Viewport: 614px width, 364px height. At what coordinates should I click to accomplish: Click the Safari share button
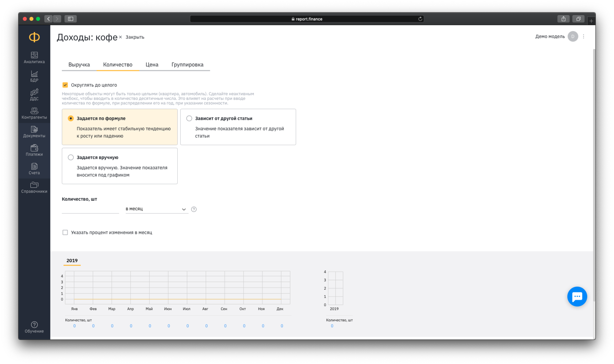pos(564,19)
